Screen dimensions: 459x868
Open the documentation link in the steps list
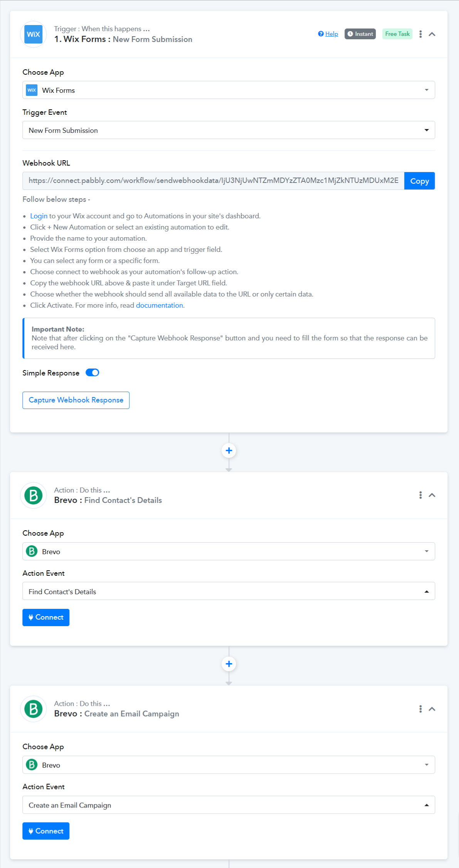pos(159,305)
